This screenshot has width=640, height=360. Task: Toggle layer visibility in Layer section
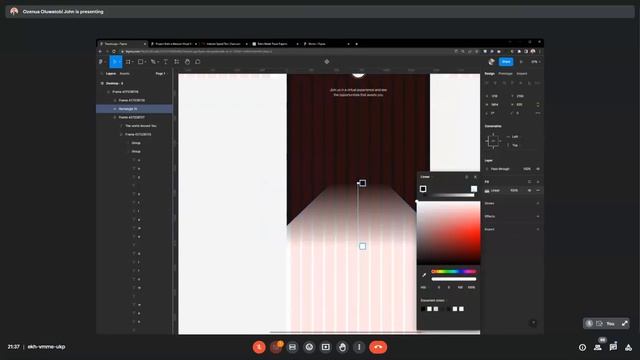(538, 169)
